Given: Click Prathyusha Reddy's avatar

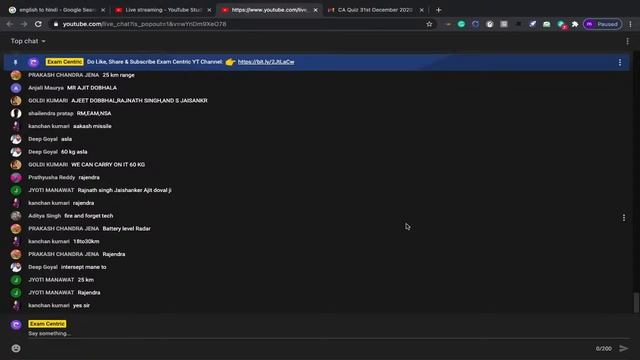Looking at the screenshot, I should pos(16,178).
